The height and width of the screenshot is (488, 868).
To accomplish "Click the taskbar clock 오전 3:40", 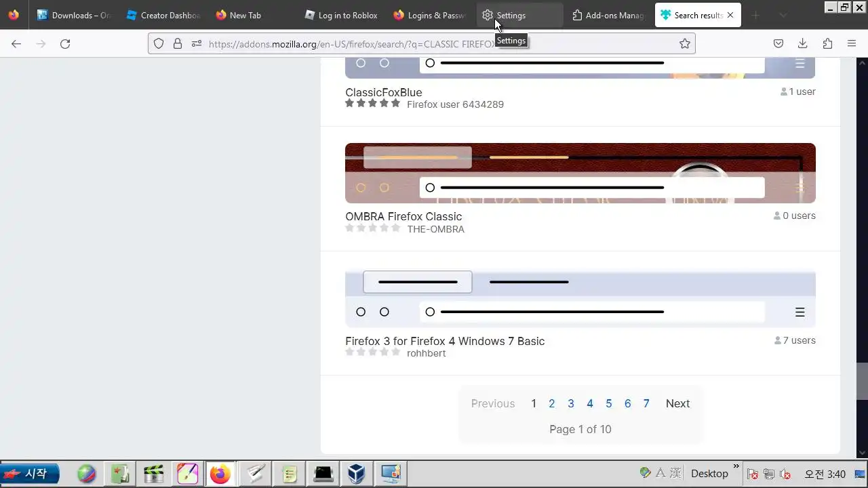I will click(825, 474).
